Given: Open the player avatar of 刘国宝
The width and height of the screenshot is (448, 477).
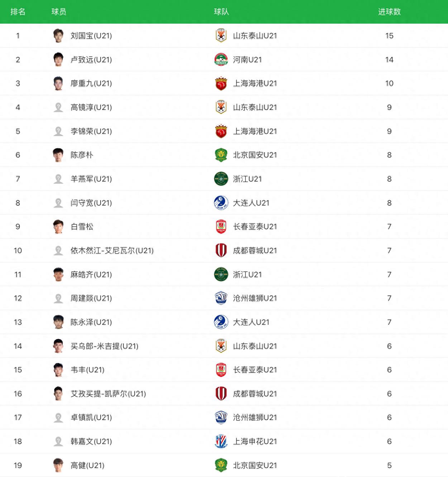Looking at the screenshot, I should click(58, 35).
